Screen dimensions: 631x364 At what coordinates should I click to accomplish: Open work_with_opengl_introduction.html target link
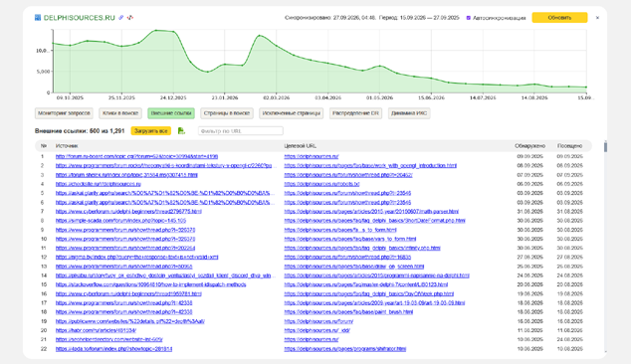[370, 166]
